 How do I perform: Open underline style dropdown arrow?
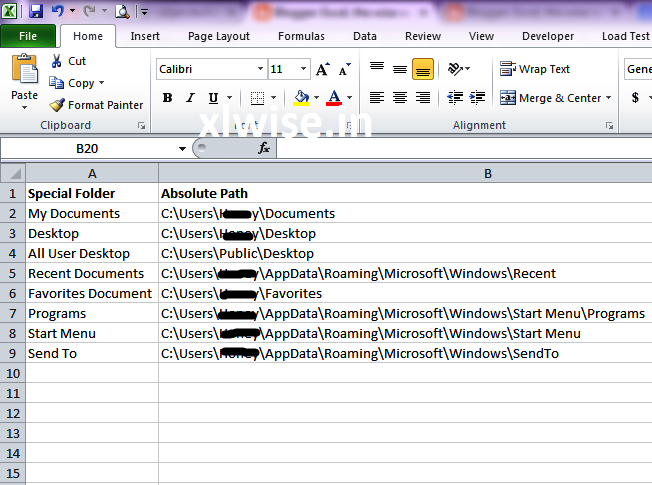point(230,98)
